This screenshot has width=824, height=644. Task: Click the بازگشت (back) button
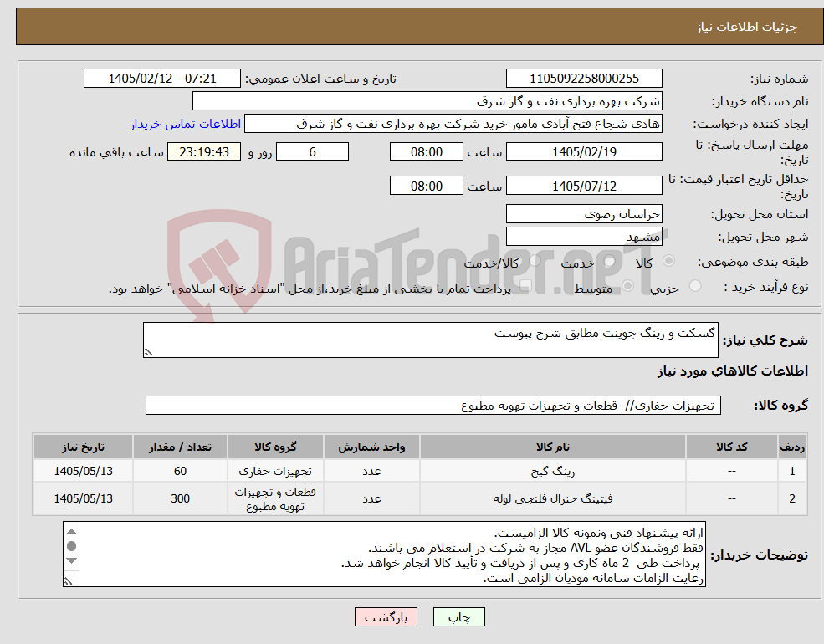point(386,617)
